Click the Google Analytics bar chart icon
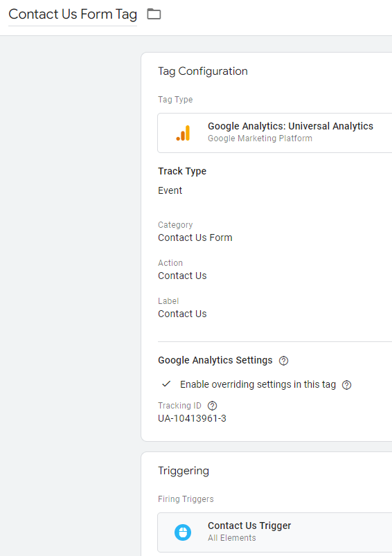 [x=184, y=133]
